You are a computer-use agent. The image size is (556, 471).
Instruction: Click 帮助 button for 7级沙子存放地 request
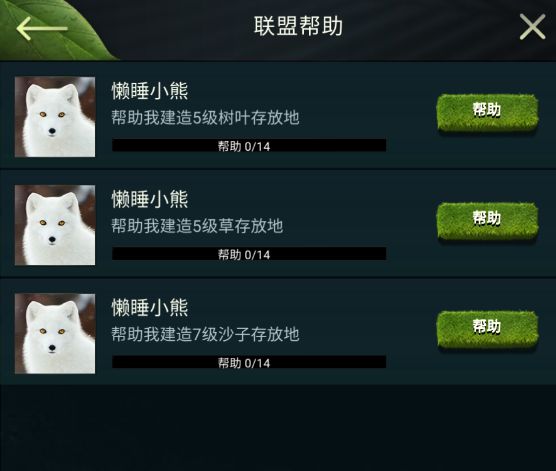point(488,329)
